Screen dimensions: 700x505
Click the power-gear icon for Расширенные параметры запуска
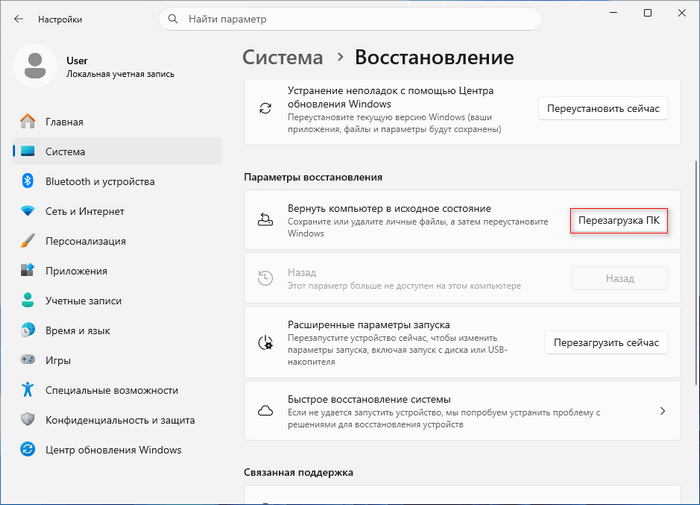coord(266,342)
